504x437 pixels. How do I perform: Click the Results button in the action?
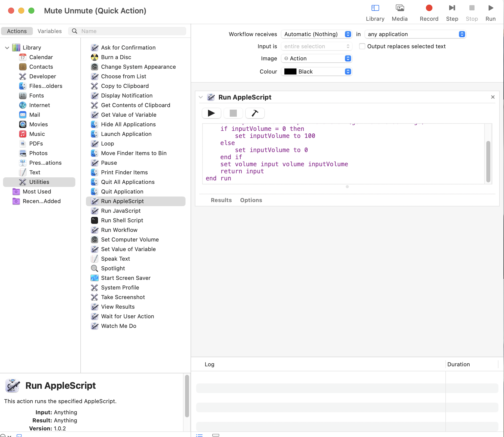click(221, 200)
